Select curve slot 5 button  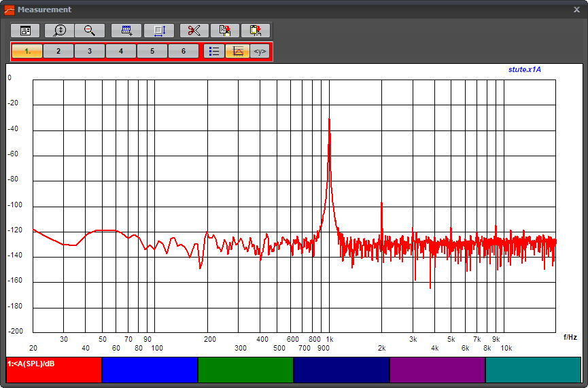[x=152, y=51]
